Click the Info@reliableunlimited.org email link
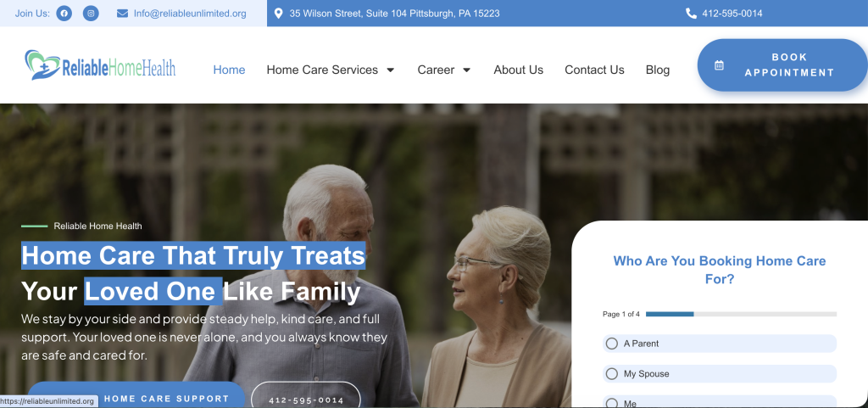Screen dimensions: 868x408 coord(190,14)
